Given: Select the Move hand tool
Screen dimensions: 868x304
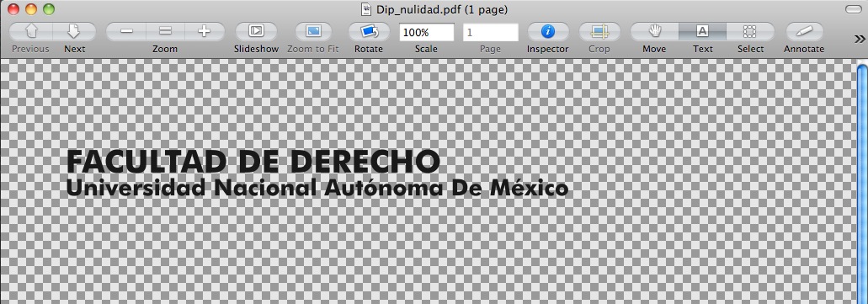Looking at the screenshot, I should tap(654, 31).
